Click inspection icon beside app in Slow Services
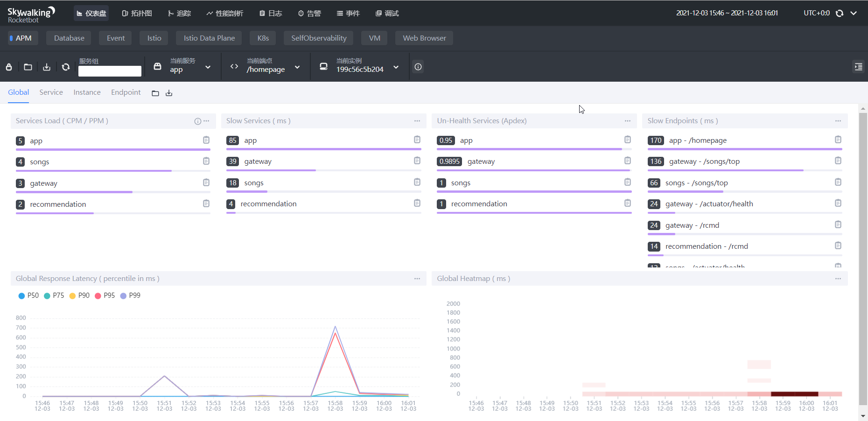 point(417,140)
